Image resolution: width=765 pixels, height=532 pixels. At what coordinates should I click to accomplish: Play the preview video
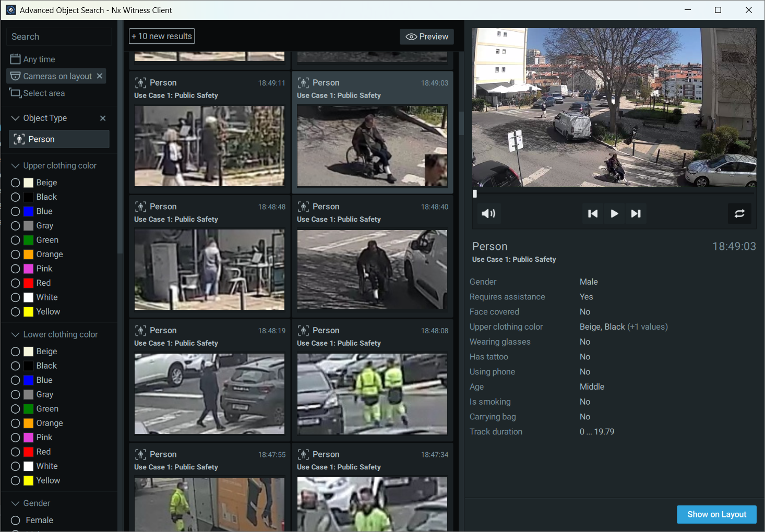(614, 213)
